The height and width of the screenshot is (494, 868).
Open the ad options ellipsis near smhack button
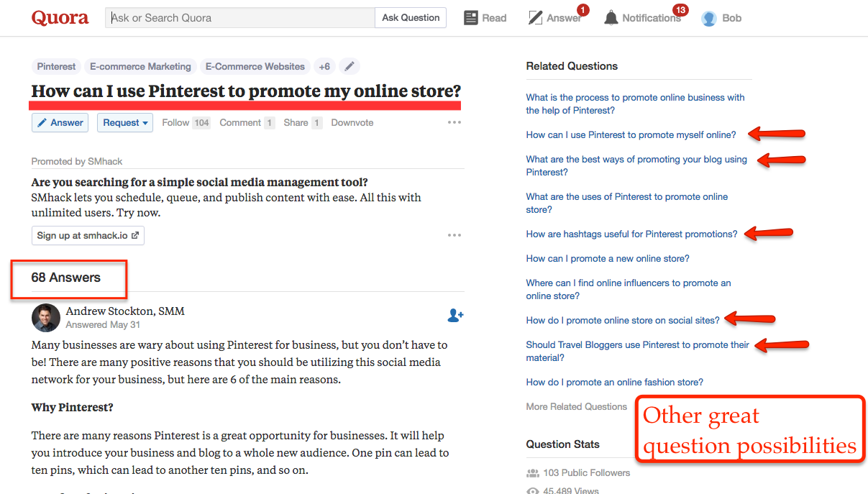coord(454,235)
